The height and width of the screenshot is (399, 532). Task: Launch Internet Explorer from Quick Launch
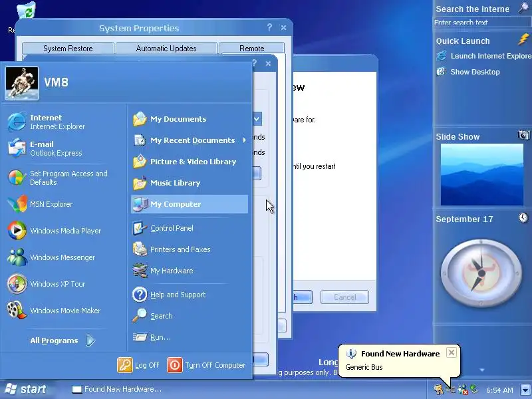tap(483, 56)
